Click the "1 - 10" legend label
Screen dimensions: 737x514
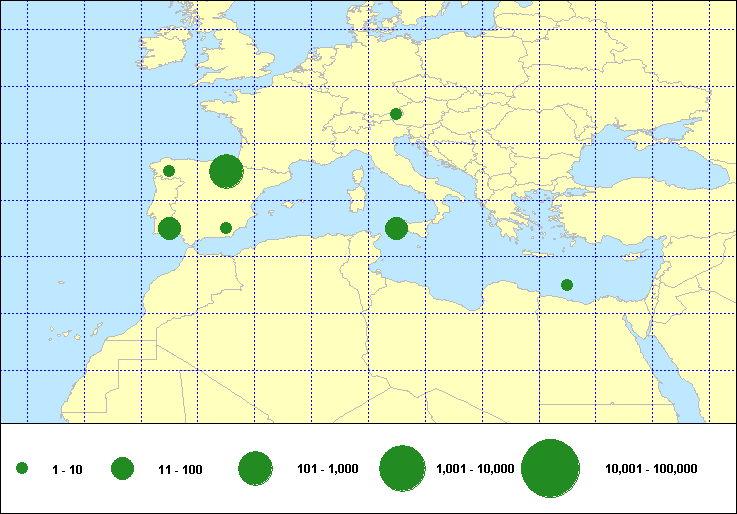[68, 470]
